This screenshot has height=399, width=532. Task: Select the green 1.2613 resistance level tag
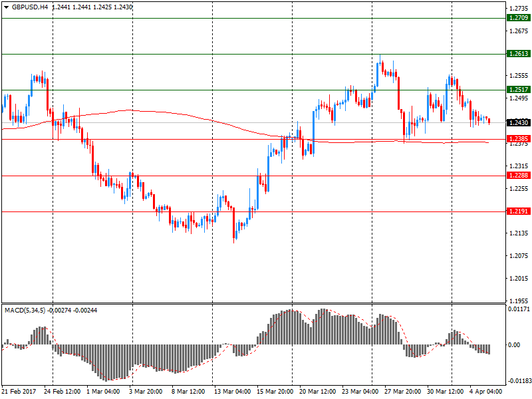[517, 54]
